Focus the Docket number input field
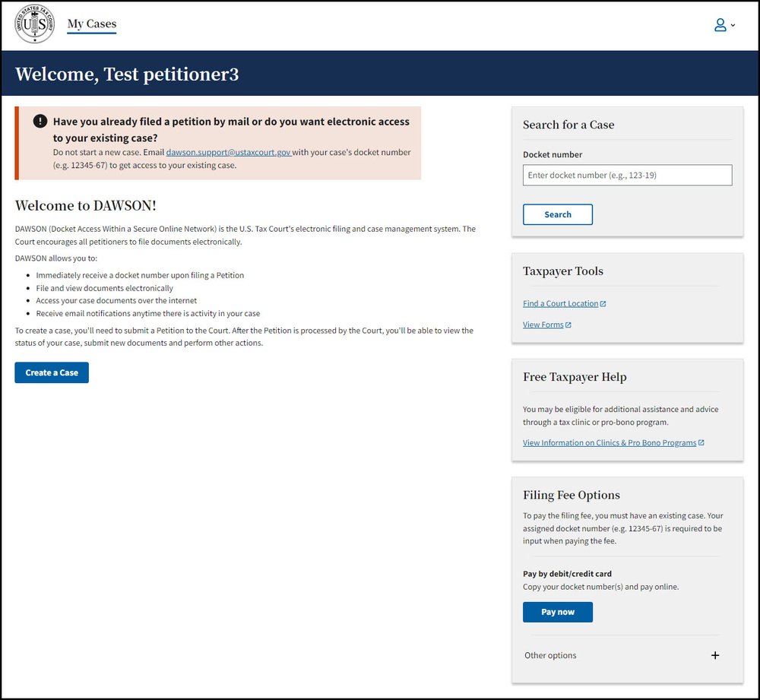This screenshot has width=760, height=700. 627,176
